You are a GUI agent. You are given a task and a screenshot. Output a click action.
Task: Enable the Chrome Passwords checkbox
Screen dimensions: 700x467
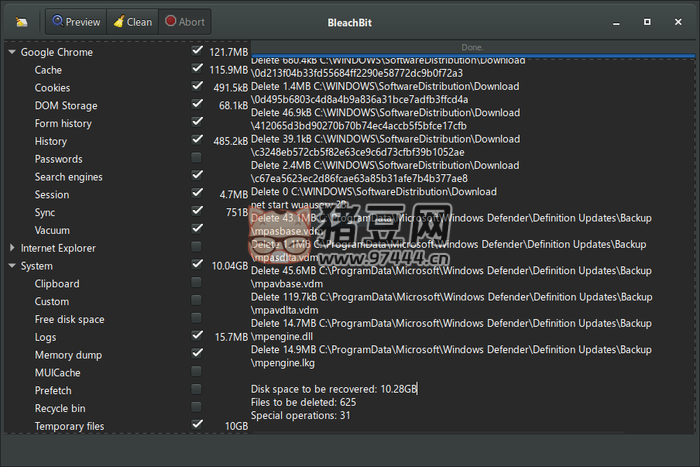tap(197, 158)
